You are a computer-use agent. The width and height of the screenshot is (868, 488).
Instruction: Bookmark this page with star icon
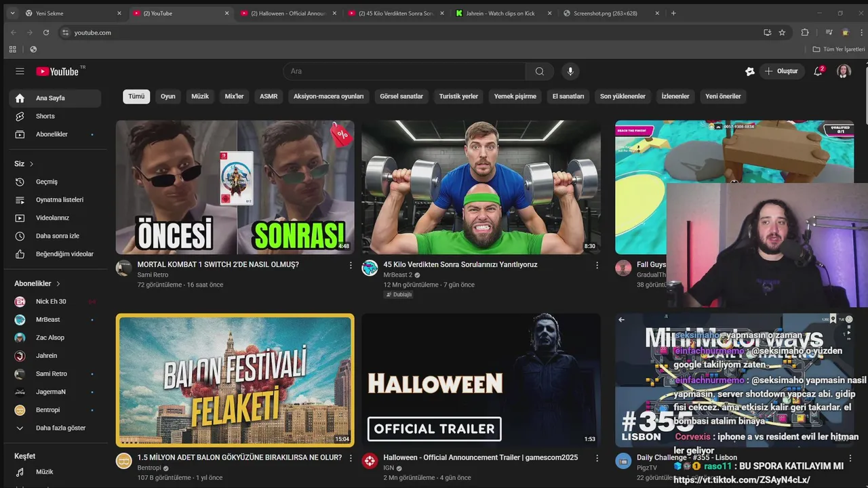coord(782,33)
